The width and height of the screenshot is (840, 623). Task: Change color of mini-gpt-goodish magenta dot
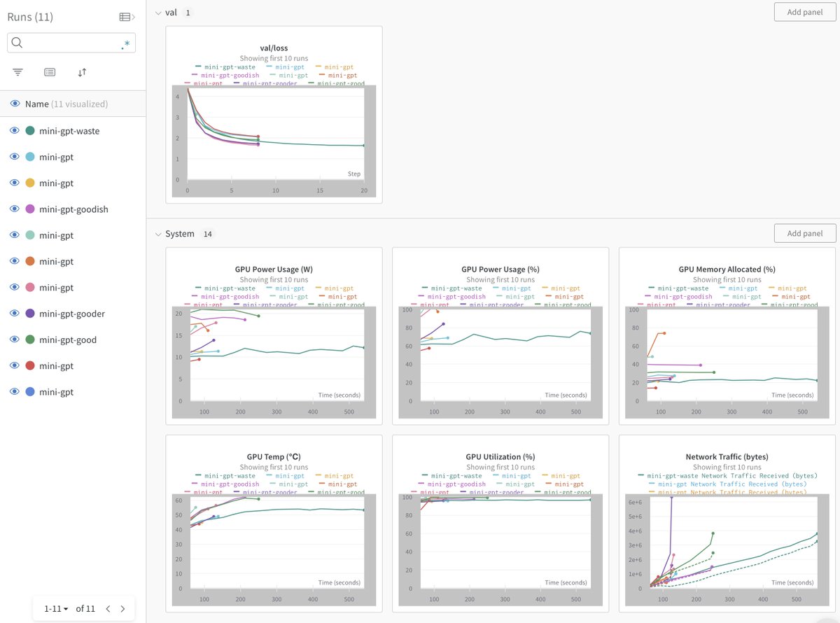30,209
